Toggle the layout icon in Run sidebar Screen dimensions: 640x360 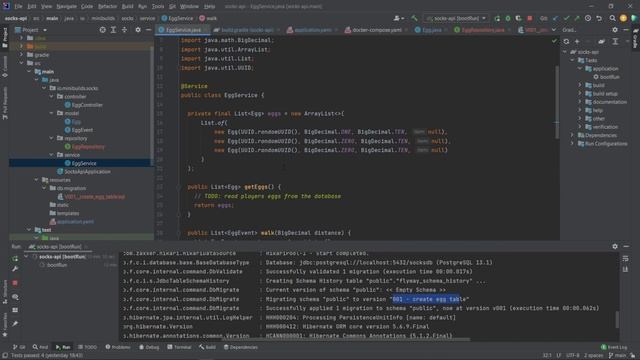pyautogui.click(x=15, y=310)
